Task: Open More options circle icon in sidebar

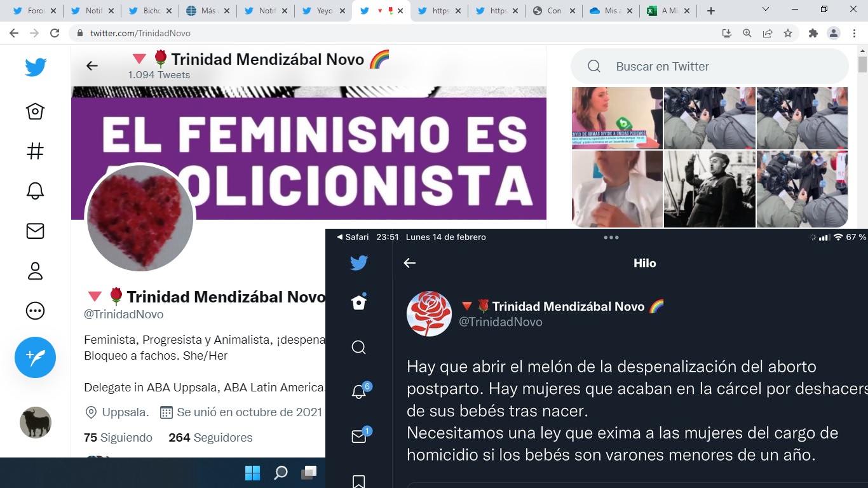Action: [35, 311]
